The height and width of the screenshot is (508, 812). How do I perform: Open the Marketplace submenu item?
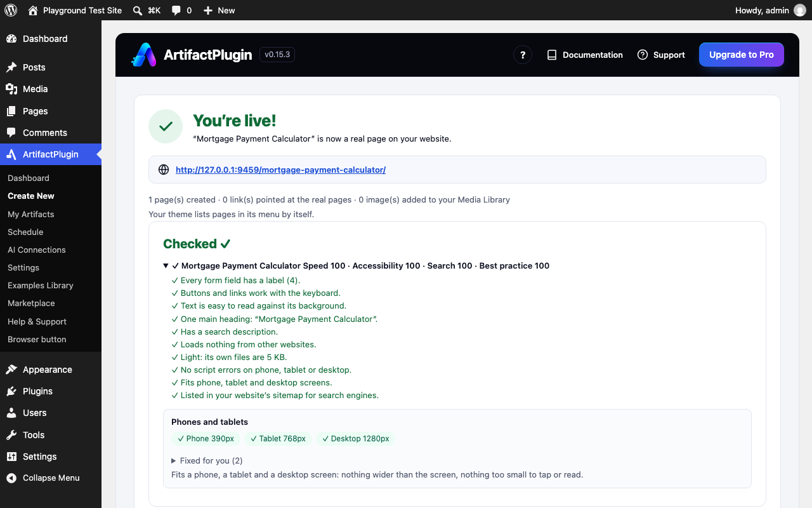[51, 303]
